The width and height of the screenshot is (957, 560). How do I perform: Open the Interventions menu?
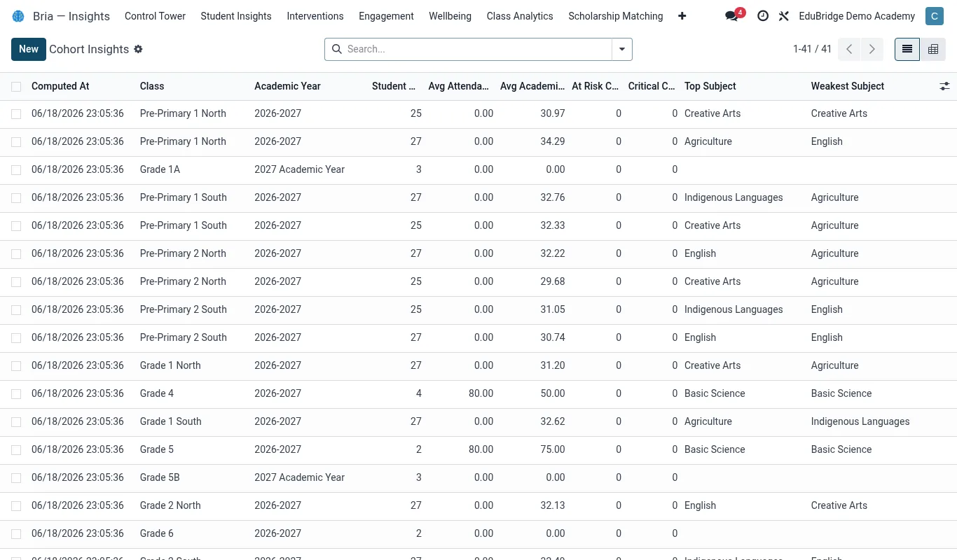click(315, 16)
